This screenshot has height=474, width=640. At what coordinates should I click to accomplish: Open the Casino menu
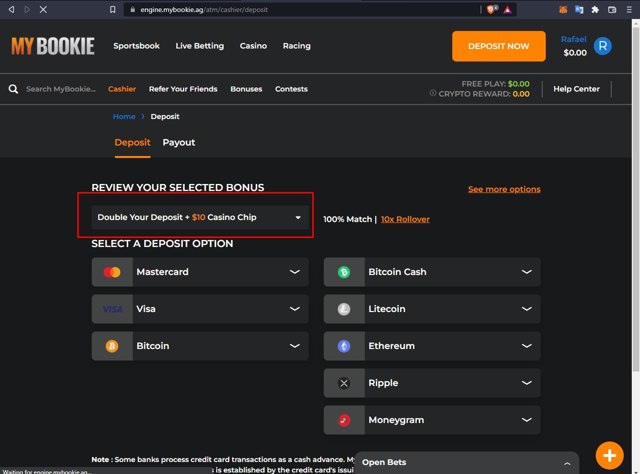[253, 46]
